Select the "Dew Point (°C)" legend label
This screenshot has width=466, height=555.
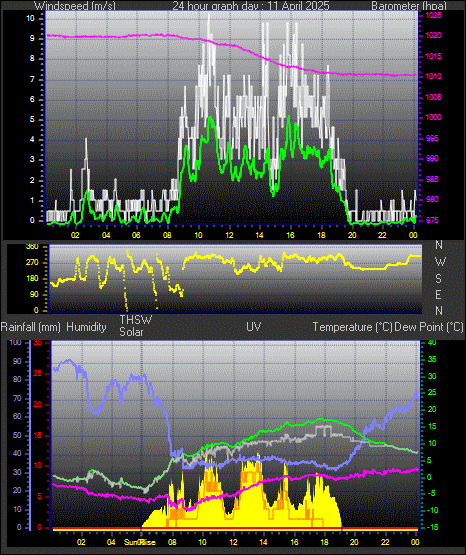[429, 327]
